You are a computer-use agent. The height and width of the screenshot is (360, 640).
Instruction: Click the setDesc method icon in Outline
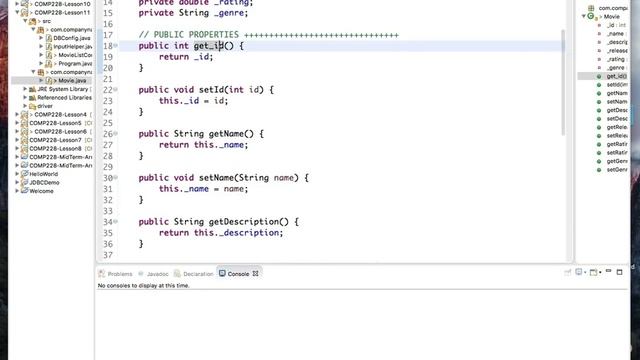(x=599, y=119)
